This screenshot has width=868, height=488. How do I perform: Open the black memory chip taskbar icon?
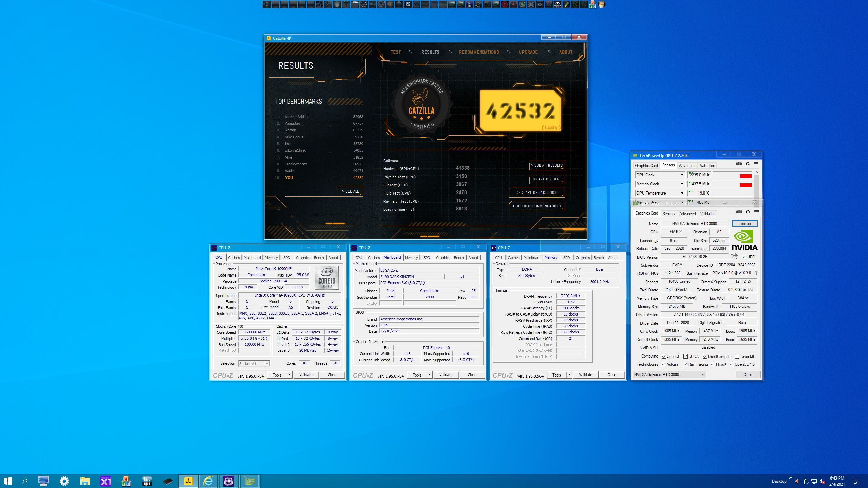pos(167,481)
